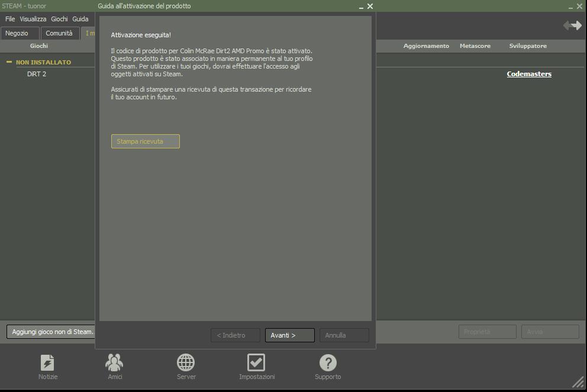The width and height of the screenshot is (587, 392).
Task: Switch to the Negozio tab
Action: pos(20,33)
